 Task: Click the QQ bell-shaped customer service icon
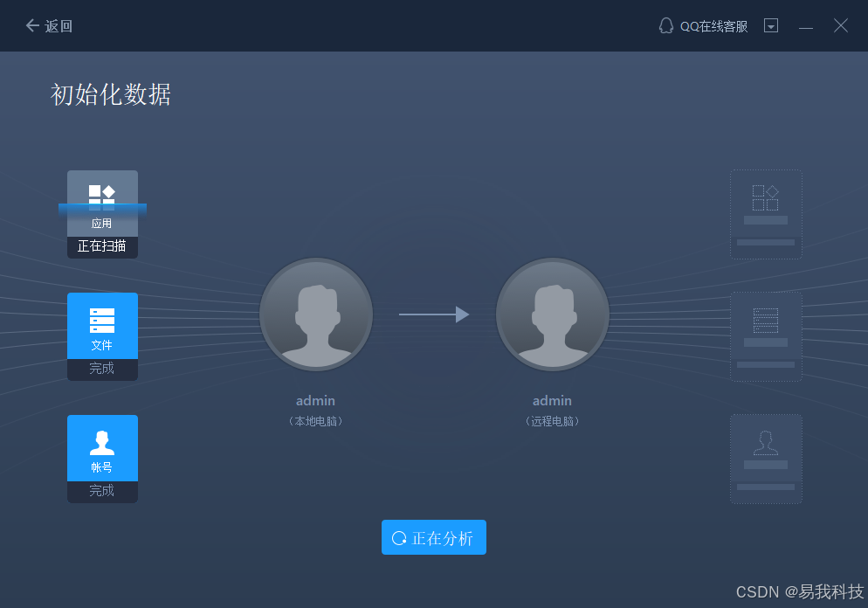666,25
